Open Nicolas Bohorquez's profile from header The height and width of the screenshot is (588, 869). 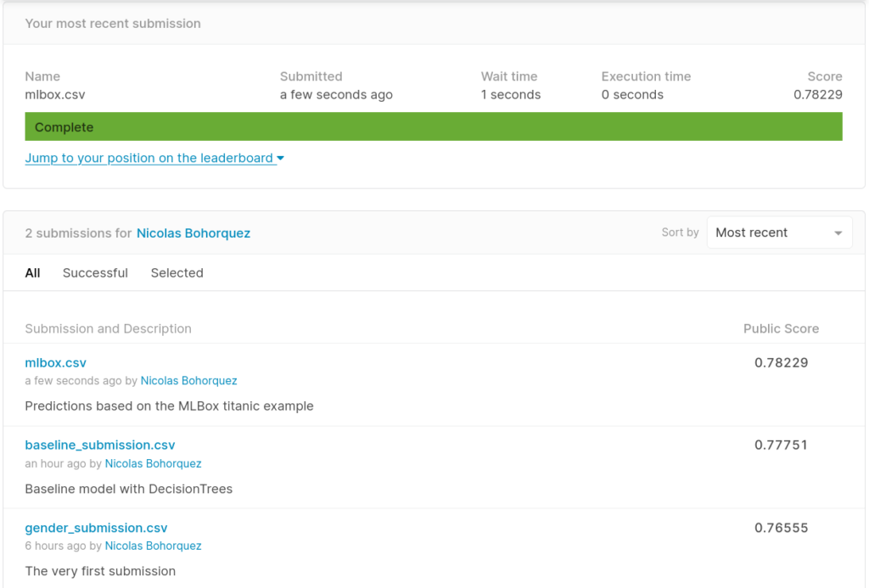click(x=193, y=232)
